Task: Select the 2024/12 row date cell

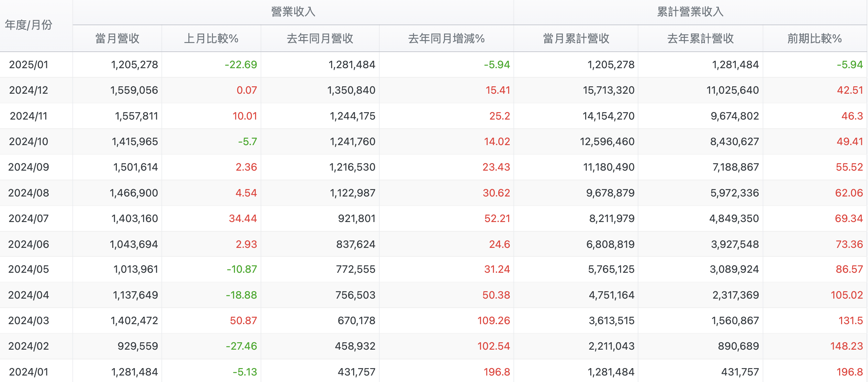Action: 28,90
